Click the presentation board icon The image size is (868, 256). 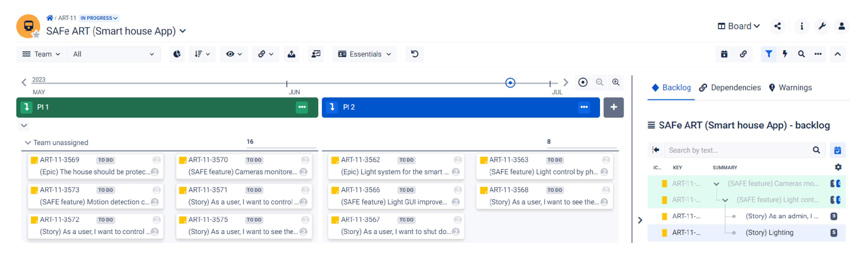click(x=316, y=54)
